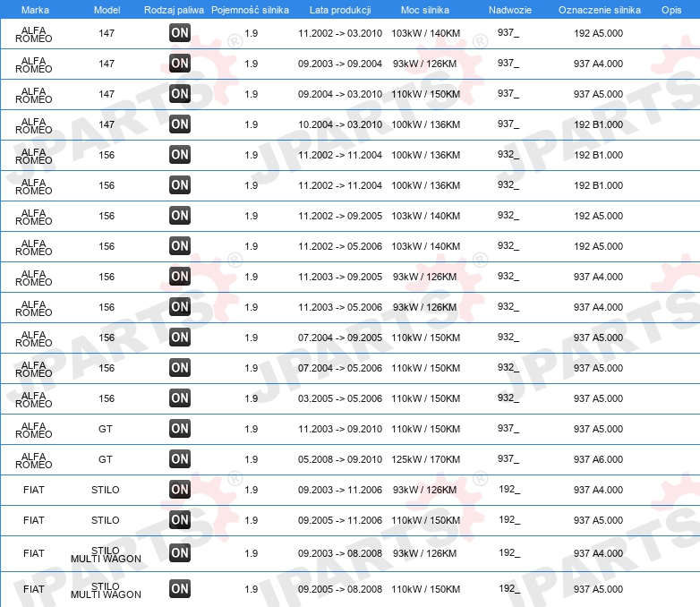The image size is (700, 607).
Task: Click the ON fuel icon for 147 09.2004 -> 03.2010
Action: pos(180,93)
